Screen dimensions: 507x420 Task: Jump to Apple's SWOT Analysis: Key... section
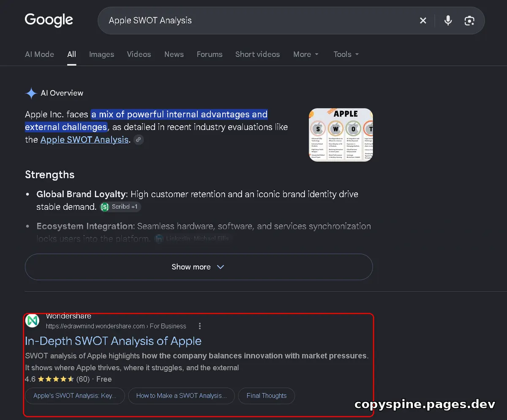tap(75, 396)
